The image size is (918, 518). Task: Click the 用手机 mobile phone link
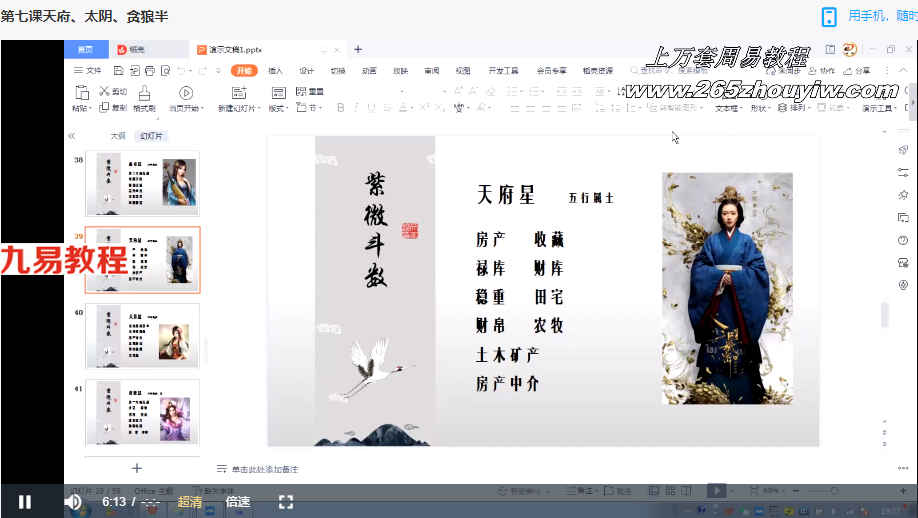tap(867, 16)
